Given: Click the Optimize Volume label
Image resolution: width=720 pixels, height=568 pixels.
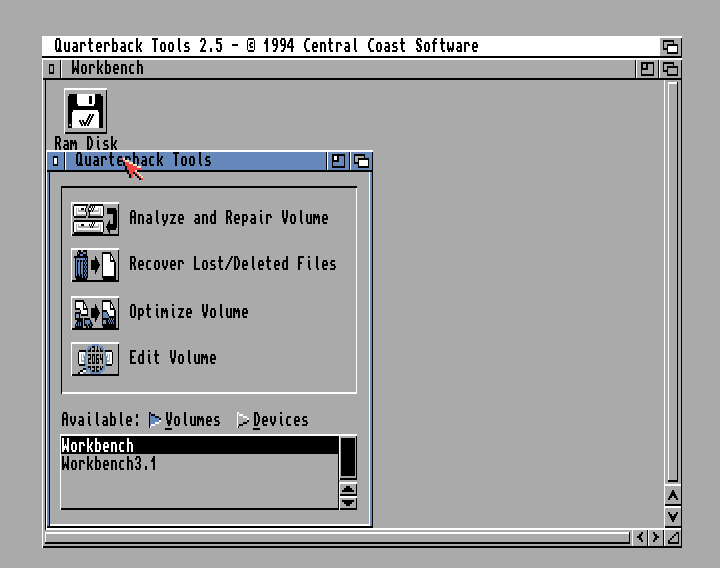Looking at the screenshot, I should point(189,312).
